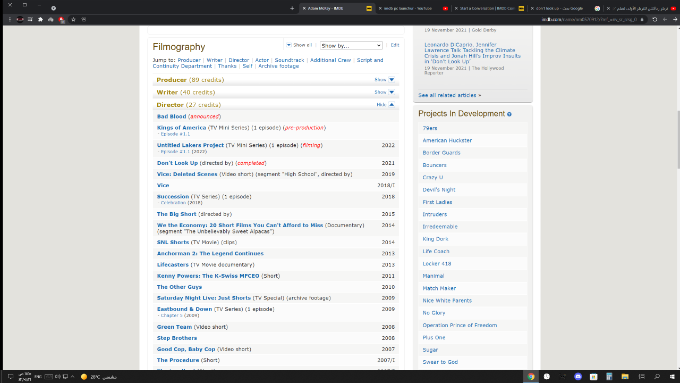
Task: Open the Extensions puzzle-piece menu
Action: click(40, 20)
